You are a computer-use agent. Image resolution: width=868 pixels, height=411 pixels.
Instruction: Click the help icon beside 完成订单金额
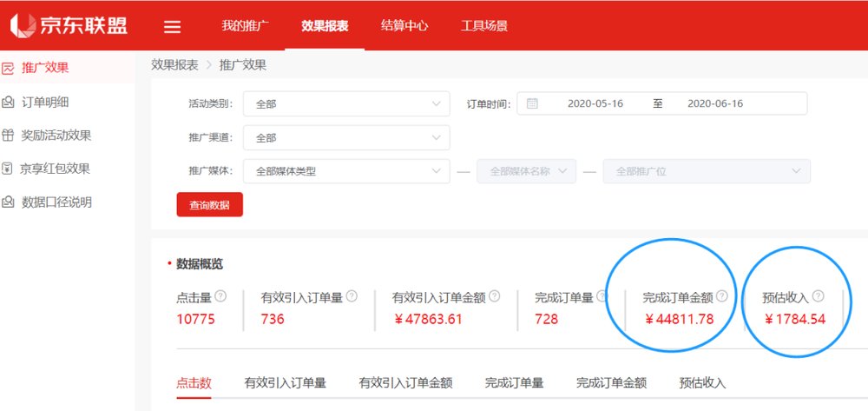coord(722,296)
